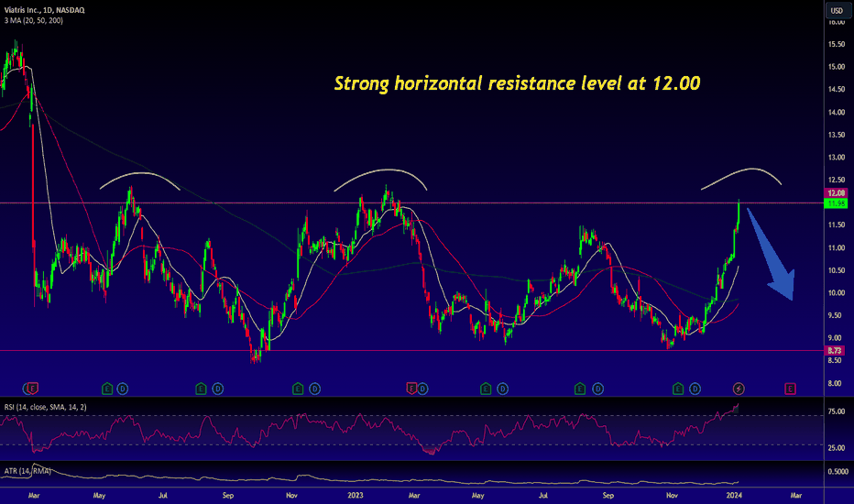Open the green earnings marker at August 2023
Image resolution: width=854 pixels, height=504 pixels.
580,389
